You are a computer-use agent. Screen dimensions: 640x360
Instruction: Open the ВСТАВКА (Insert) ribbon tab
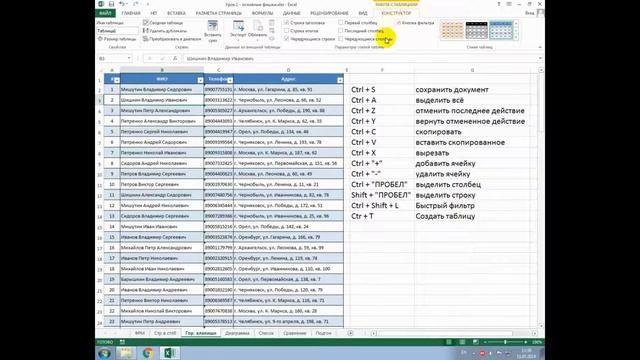pos(176,13)
